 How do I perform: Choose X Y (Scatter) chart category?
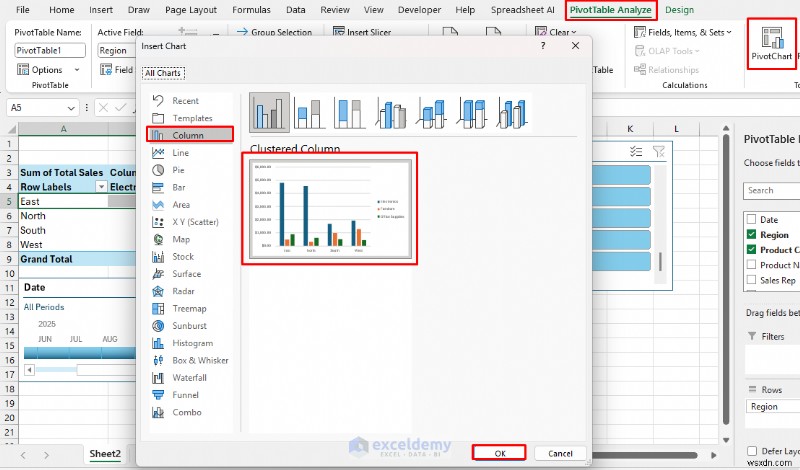[x=191, y=222]
